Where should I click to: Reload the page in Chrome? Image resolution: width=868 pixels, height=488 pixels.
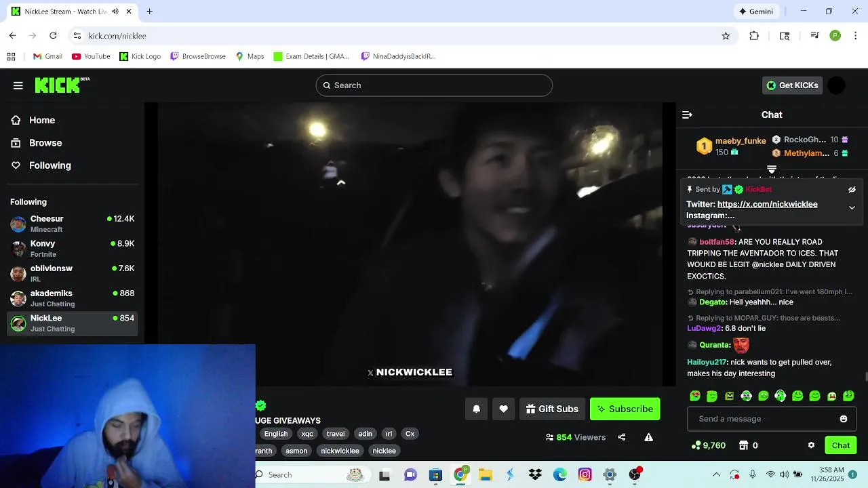[x=53, y=35]
